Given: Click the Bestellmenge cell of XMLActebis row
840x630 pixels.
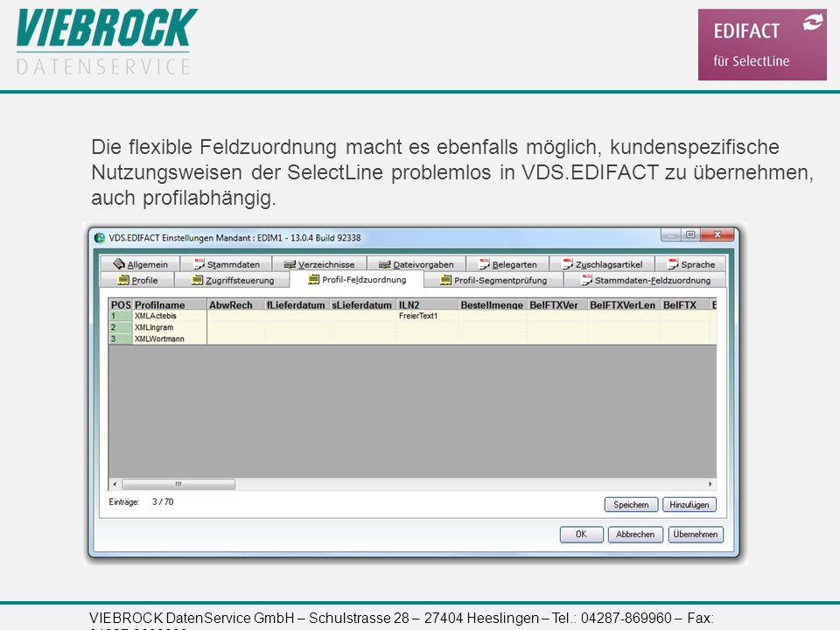Looking at the screenshot, I should [x=493, y=316].
